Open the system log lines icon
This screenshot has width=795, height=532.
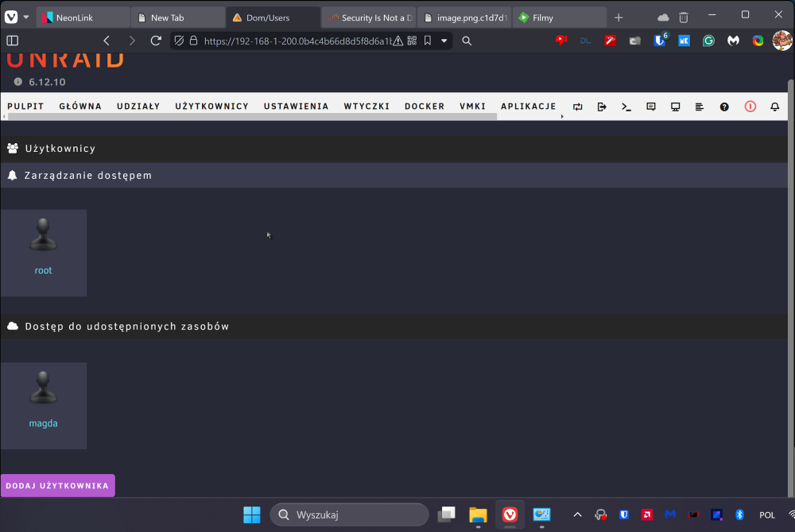pos(699,107)
